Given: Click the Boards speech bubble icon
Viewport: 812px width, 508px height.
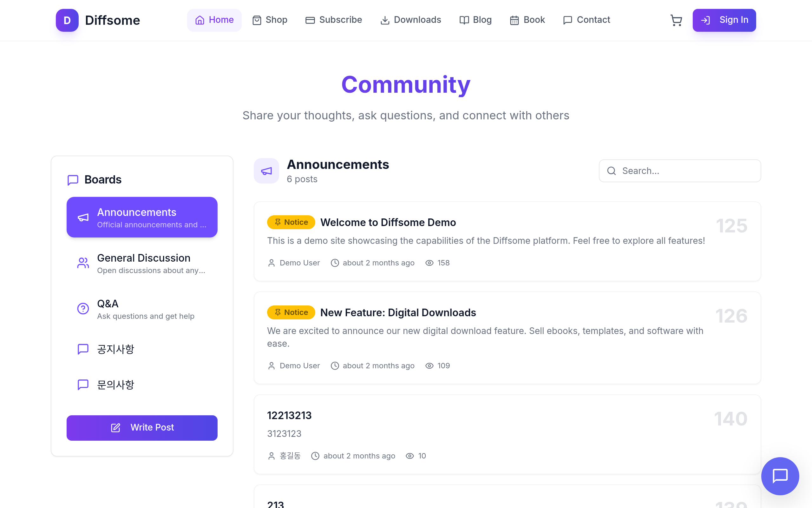Looking at the screenshot, I should coord(73,180).
